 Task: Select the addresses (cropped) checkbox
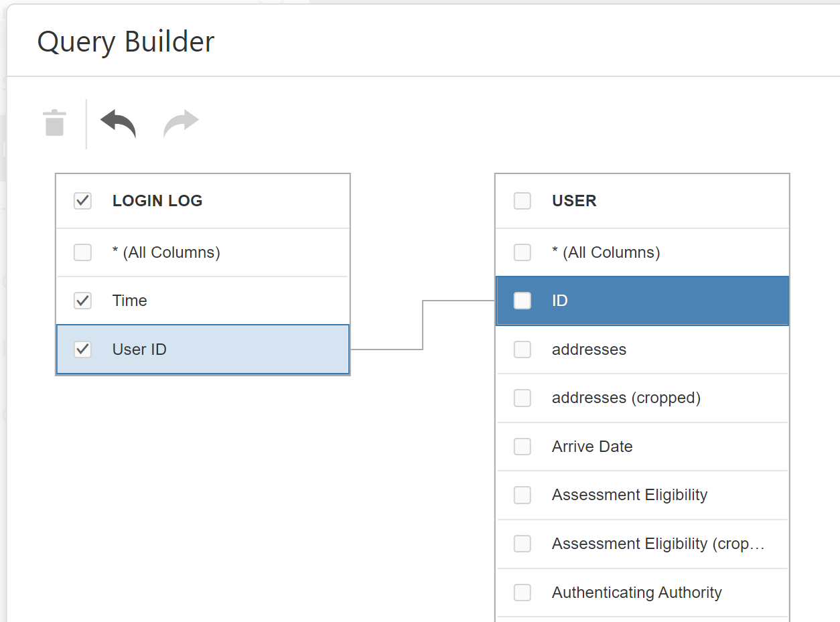[522, 398]
